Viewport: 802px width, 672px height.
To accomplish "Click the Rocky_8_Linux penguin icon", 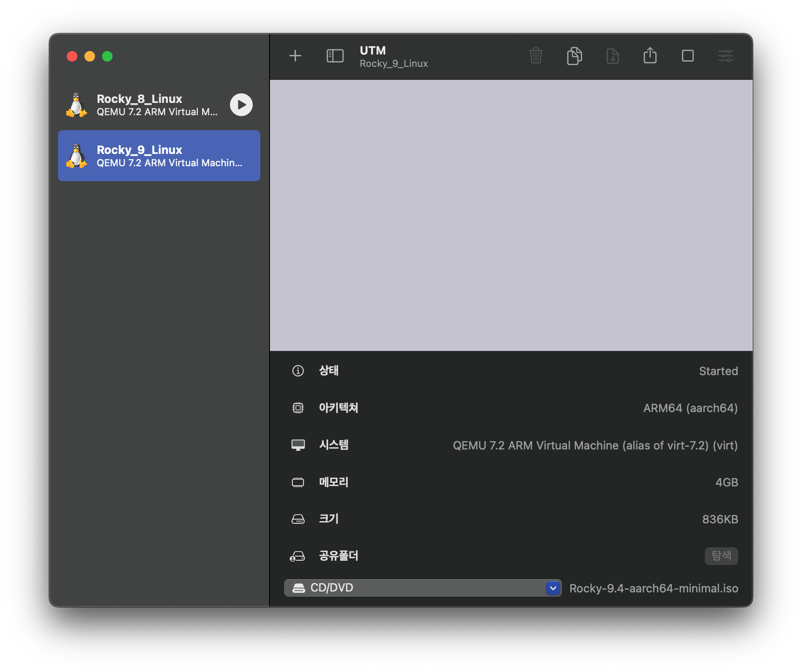I will [77, 105].
